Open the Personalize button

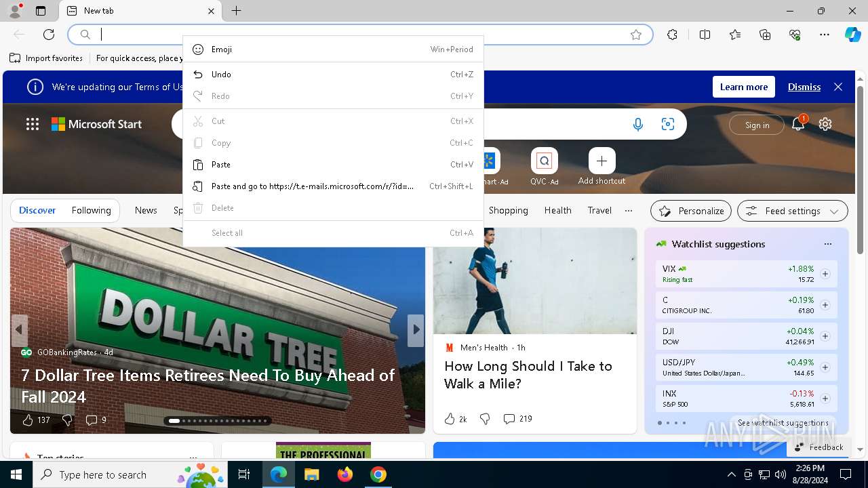(x=691, y=211)
